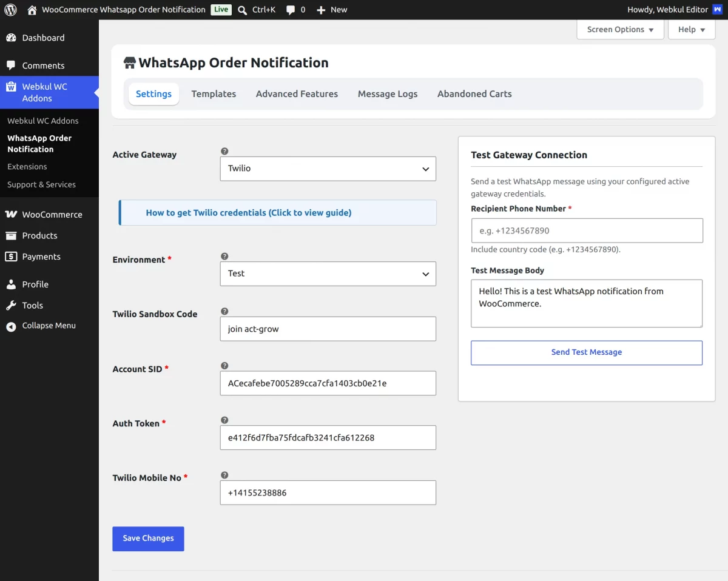Click the Tools menu label

click(33, 305)
